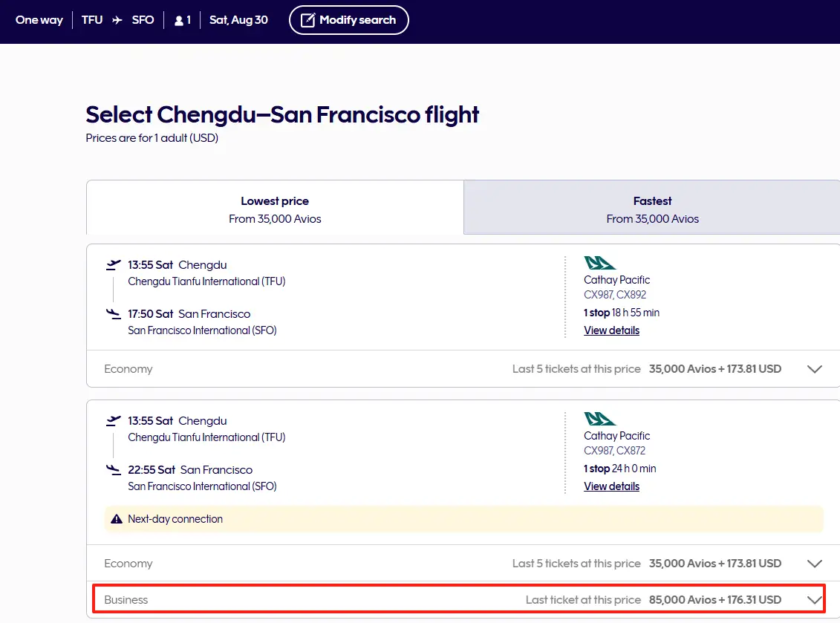Click 'Next-day connection' notice text
The width and height of the screenshot is (840, 623).
click(175, 519)
